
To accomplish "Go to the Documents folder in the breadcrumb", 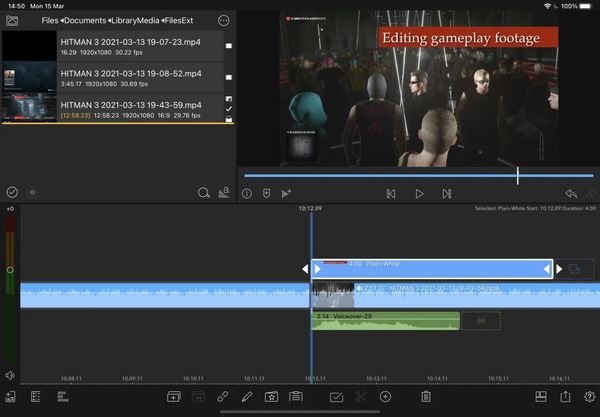I will click(85, 21).
